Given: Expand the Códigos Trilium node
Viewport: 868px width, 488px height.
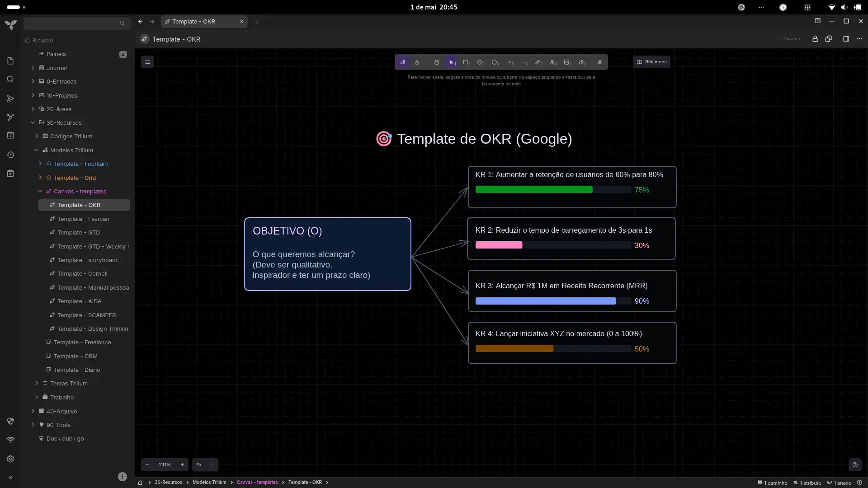Looking at the screenshot, I should click(37, 136).
